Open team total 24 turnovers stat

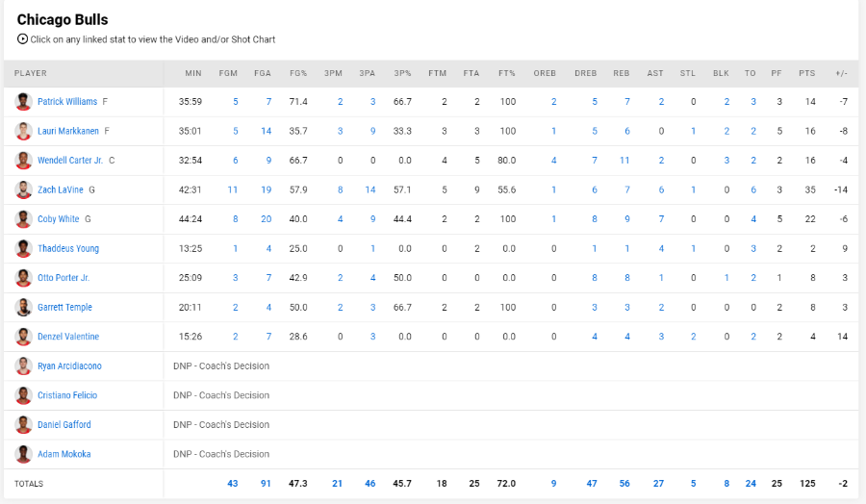coord(750,483)
